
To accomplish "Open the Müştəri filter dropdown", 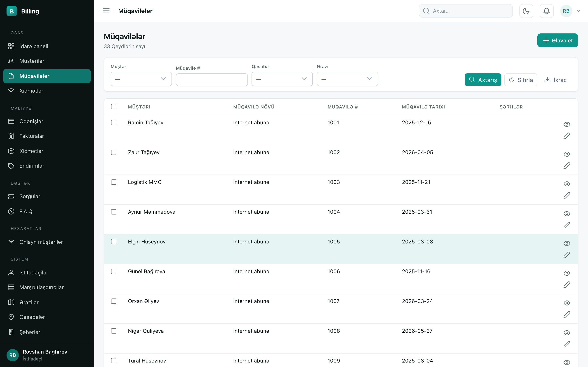I will tap(141, 79).
